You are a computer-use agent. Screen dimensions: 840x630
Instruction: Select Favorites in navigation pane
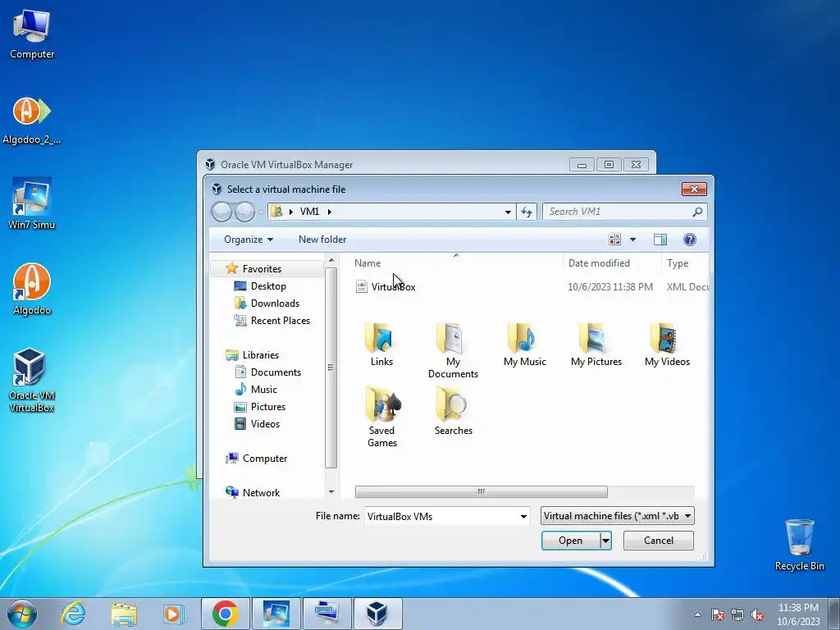coord(262,269)
